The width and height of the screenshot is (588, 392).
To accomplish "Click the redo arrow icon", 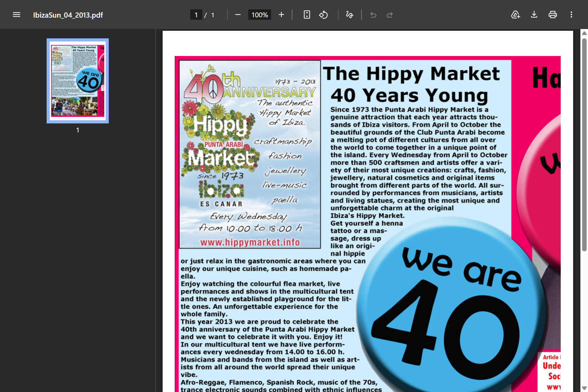I will [x=390, y=15].
